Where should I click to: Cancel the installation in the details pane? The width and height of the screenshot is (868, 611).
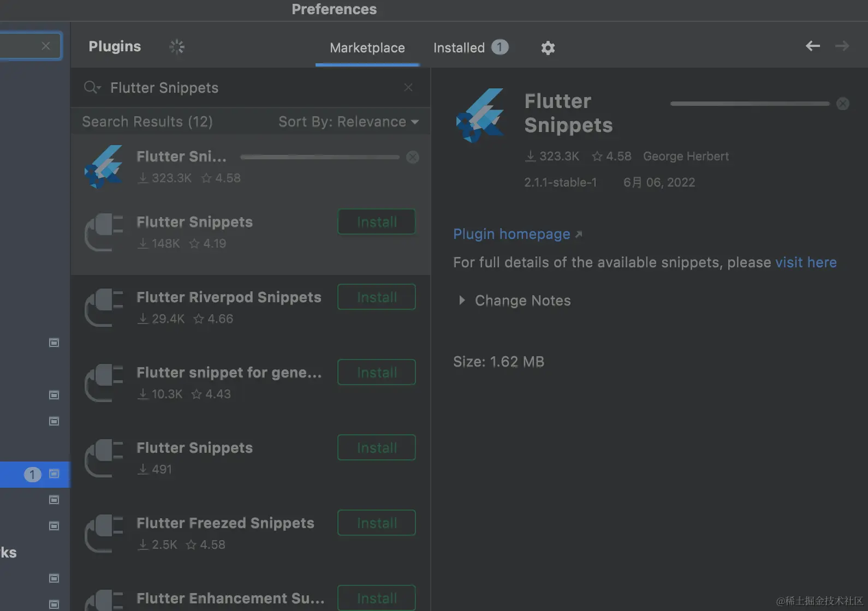pos(843,104)
